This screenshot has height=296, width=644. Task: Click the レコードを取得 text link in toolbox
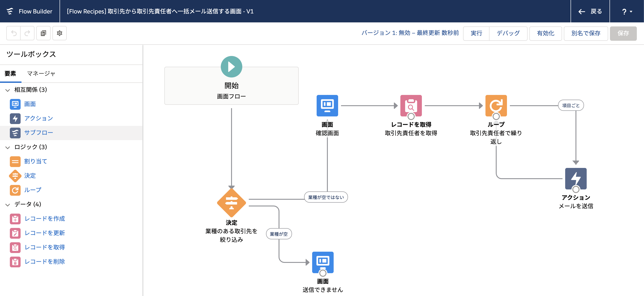[x=45, y=247]
